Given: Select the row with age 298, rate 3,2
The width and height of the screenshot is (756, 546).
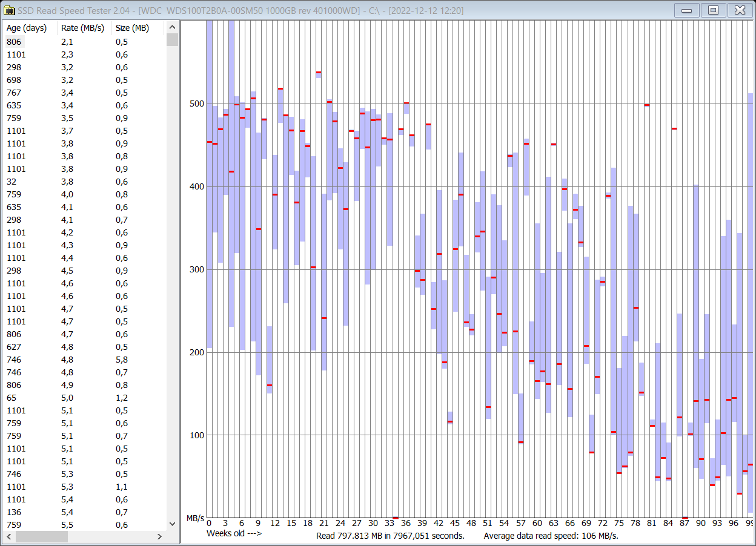Looking at the screenshot, I should coord(85,67).
